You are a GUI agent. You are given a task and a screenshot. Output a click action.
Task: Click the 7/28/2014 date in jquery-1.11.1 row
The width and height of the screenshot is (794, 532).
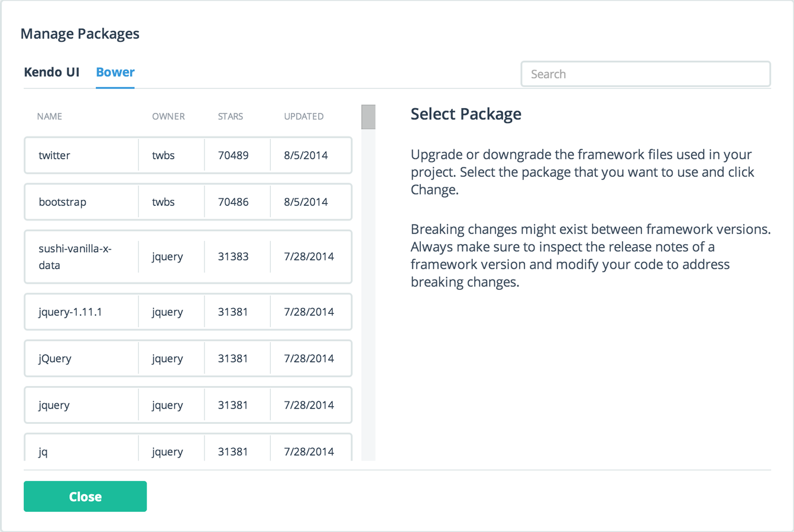(309, 312)
